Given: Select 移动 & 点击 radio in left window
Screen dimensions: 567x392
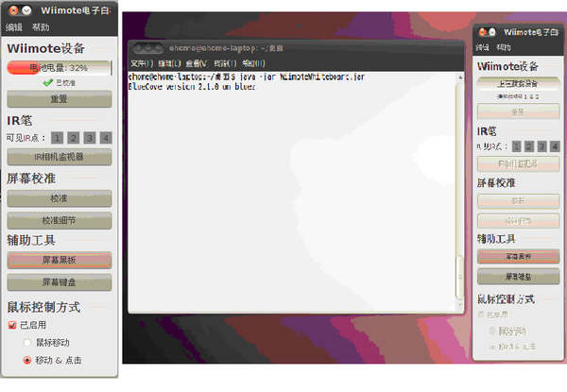Looking at the screenshot, I should [x=27, y=360].
